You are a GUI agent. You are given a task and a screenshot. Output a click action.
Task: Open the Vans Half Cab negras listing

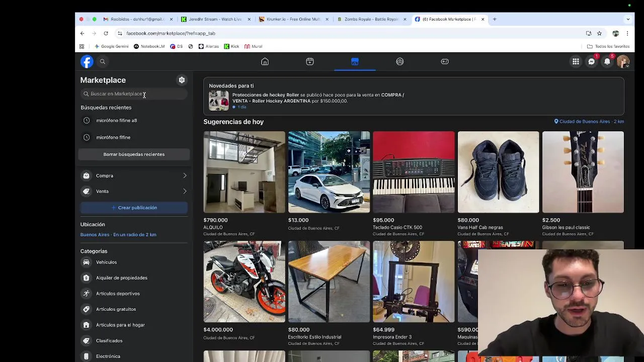pos(498,172)
